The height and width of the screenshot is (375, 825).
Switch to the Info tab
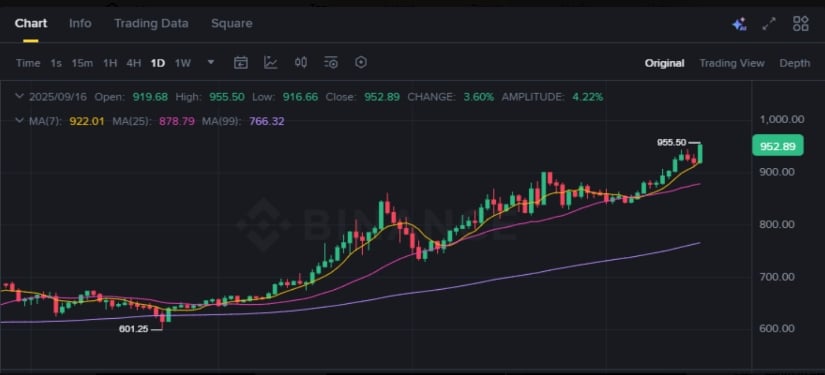[80, 24]
